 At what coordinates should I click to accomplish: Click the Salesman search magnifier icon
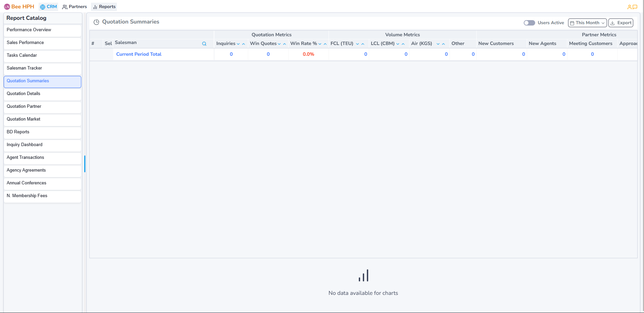[204, 44]
